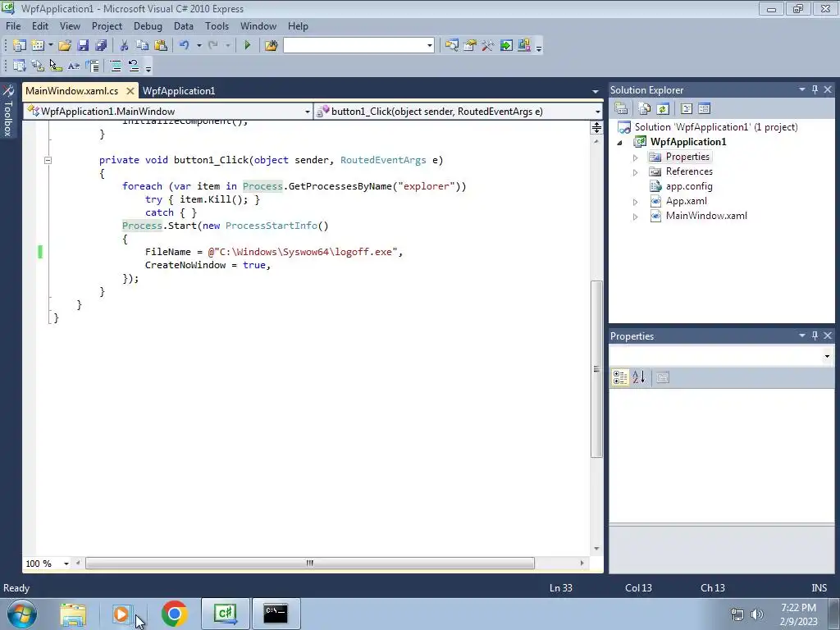Cut selection with the scissors icon
840x630 pixels.
124,46
